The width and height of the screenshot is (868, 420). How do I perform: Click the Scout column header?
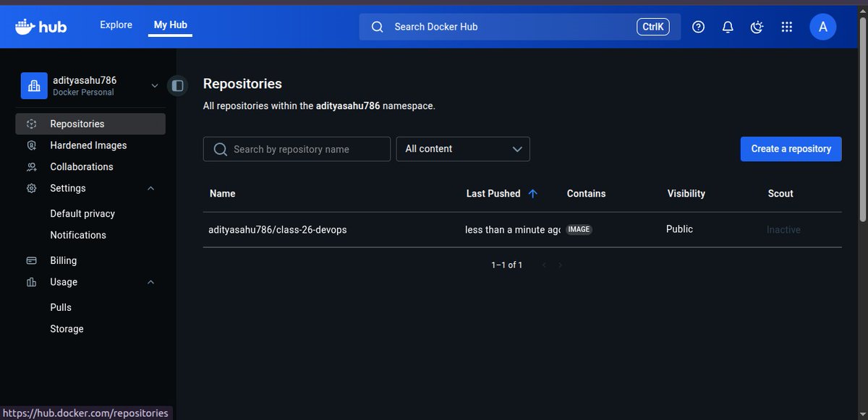coord(780,194)
